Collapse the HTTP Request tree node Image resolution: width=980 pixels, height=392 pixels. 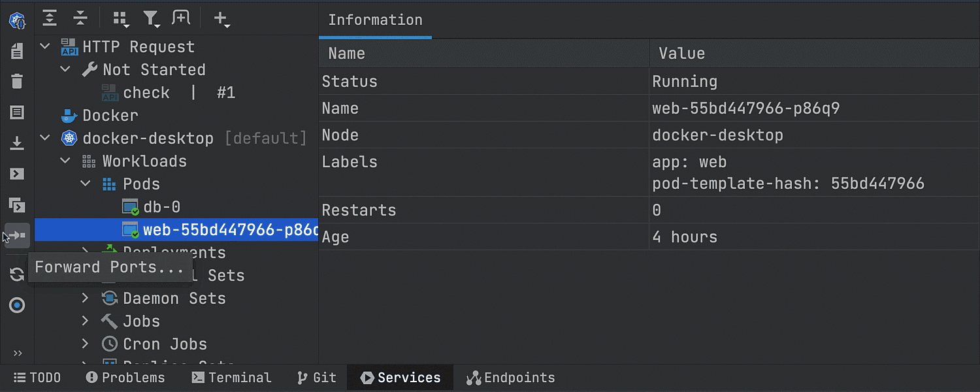[x=45, y=47]
